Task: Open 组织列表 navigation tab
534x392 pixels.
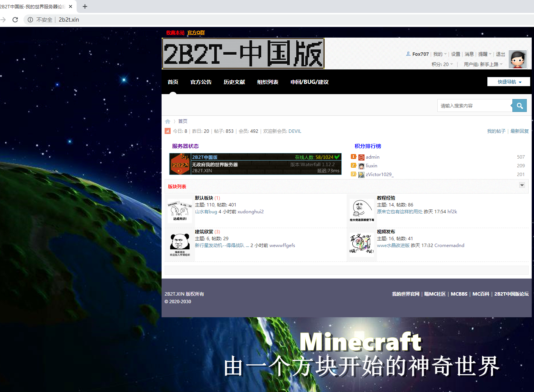Action: tap(268, 82)
